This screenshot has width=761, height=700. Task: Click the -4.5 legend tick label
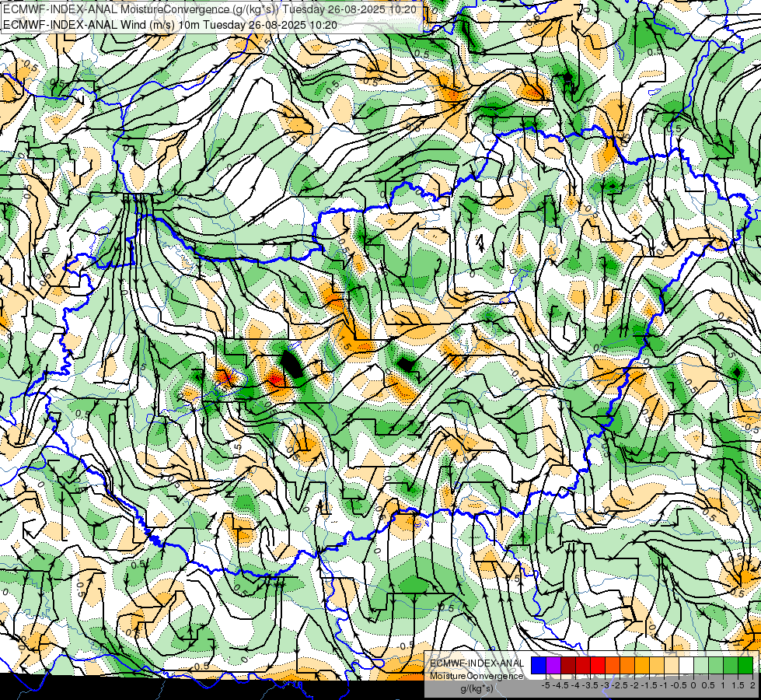(560, 685)
